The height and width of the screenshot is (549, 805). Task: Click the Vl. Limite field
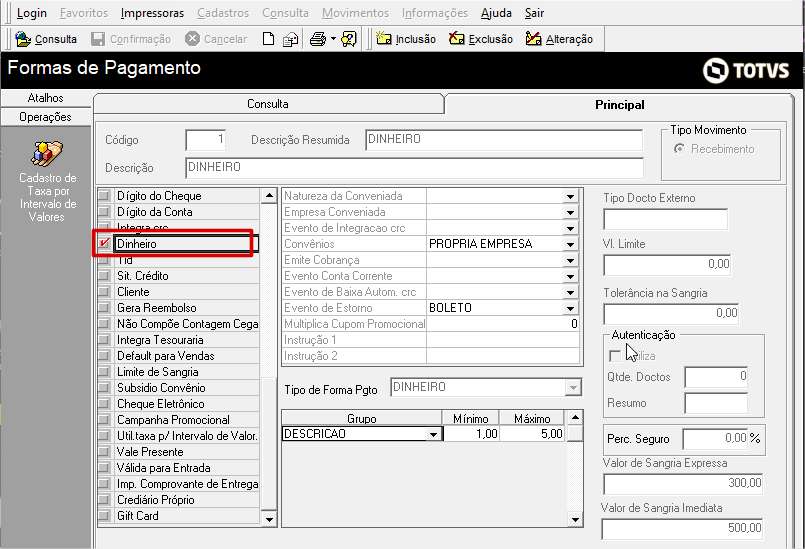click(x=668, y=265)
